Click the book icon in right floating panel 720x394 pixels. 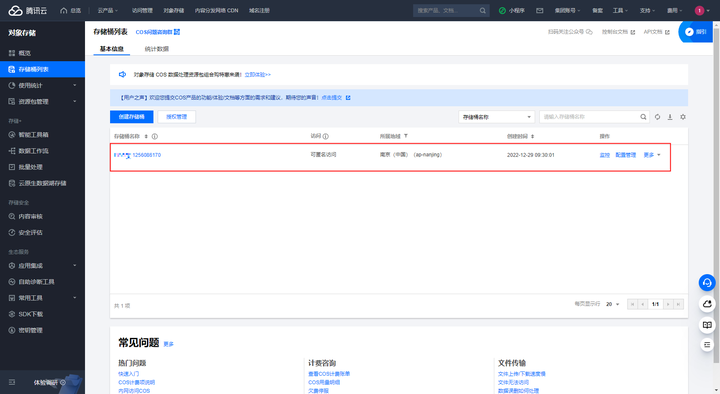[707, 325]
